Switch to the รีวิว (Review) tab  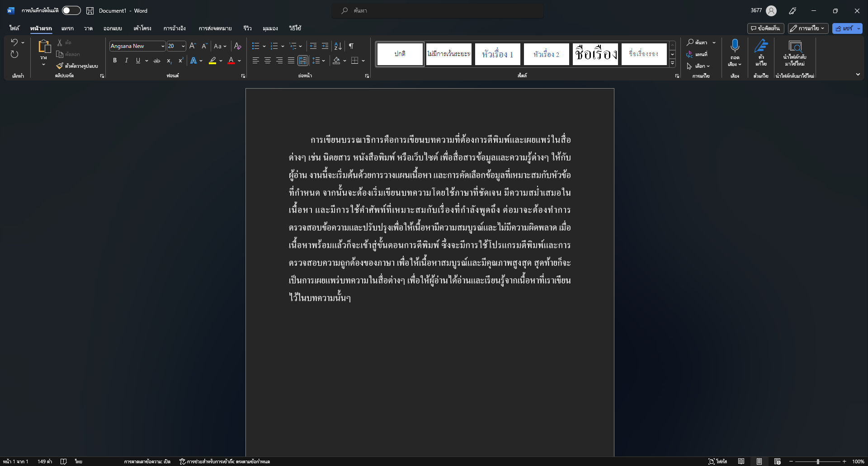tap(247, 28)
